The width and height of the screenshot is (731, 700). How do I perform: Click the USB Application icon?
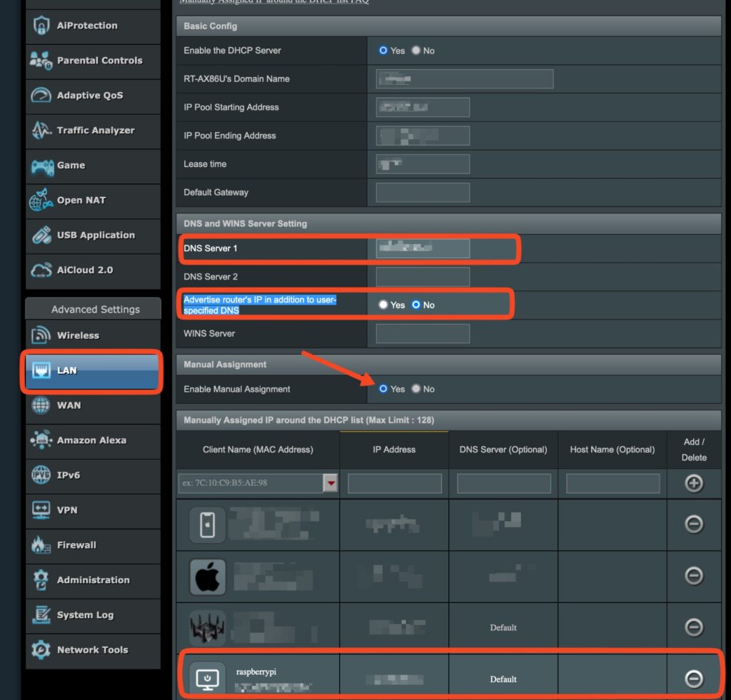(x=41, y=235)
